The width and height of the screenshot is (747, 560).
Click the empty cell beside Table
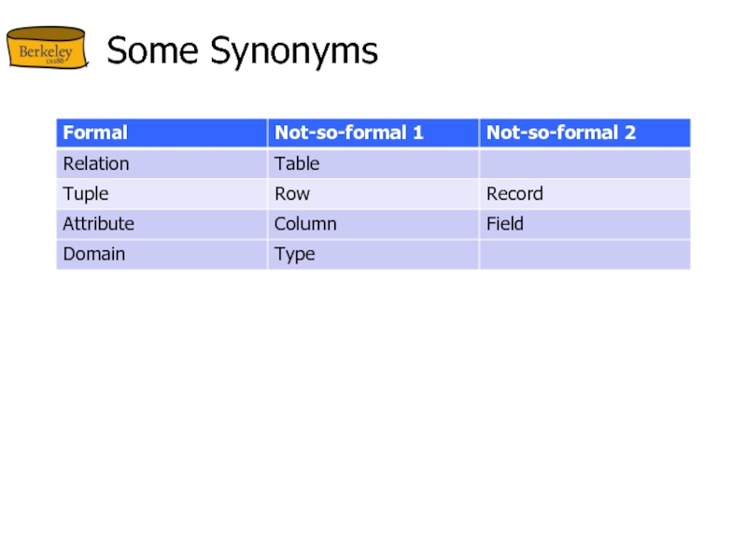[585, 163]
